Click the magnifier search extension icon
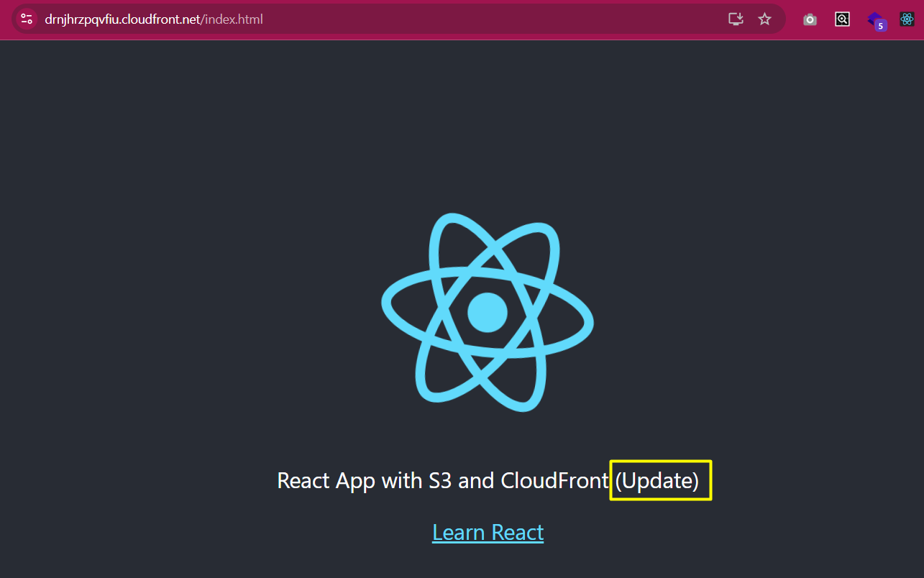The height and width of the screenshot is (578, 924). 842,19
